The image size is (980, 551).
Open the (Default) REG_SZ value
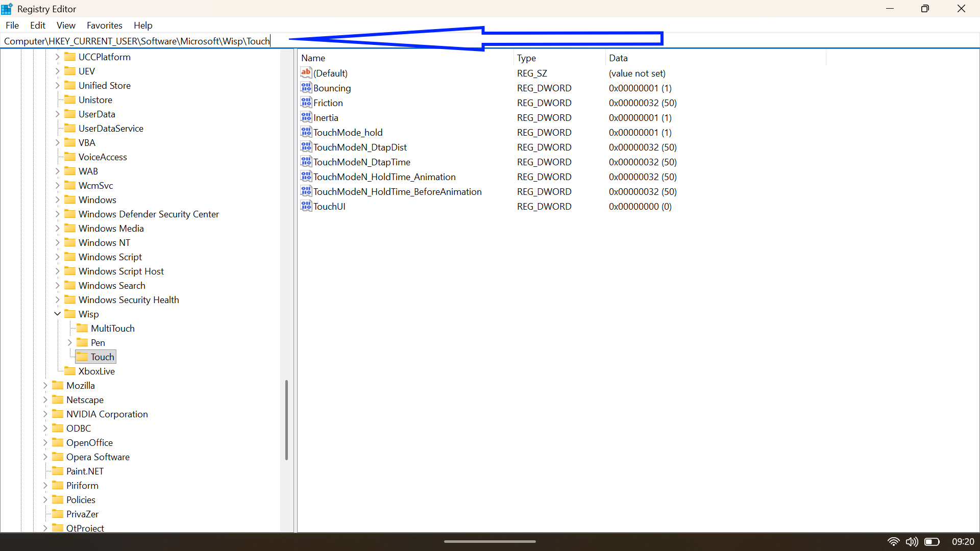330,73
